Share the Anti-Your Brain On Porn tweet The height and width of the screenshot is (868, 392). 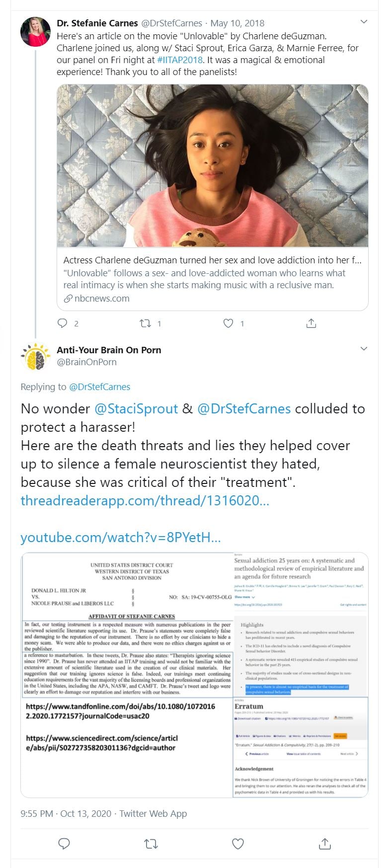pos(324,843)
